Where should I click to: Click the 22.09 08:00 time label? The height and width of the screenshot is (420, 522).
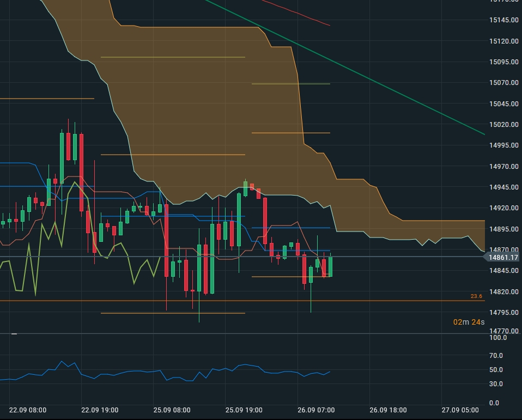28,410
